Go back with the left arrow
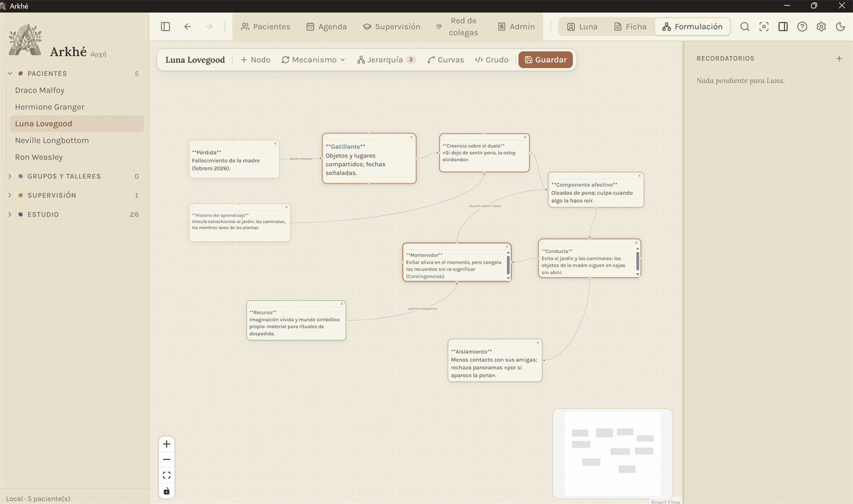 pyautogui.click(x=187, y=26)
